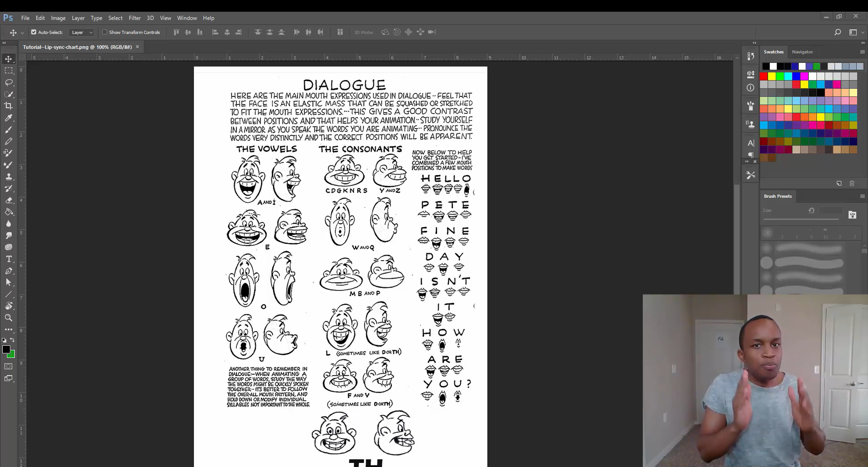868x467 pixels.
Task: Toggle Quick Mask mode
Action: pos(9,367)
